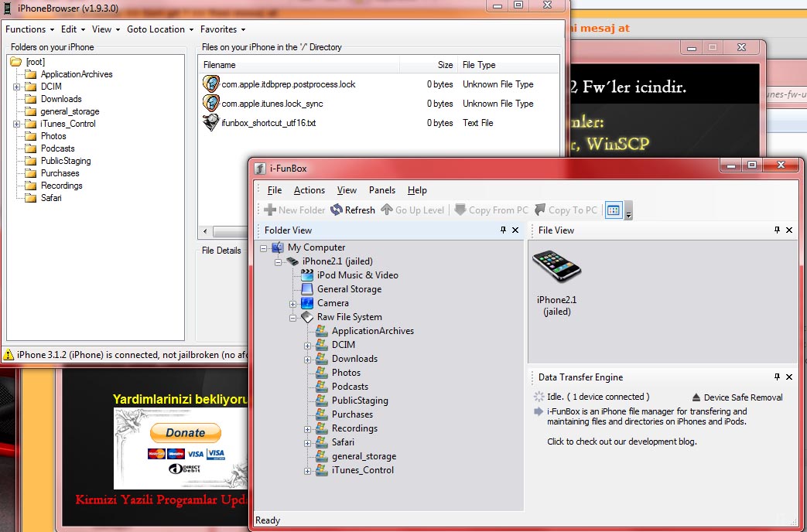Refresh the i-FunBox file listing
This screenshot has height=532, width=807.
click(353, 210)
